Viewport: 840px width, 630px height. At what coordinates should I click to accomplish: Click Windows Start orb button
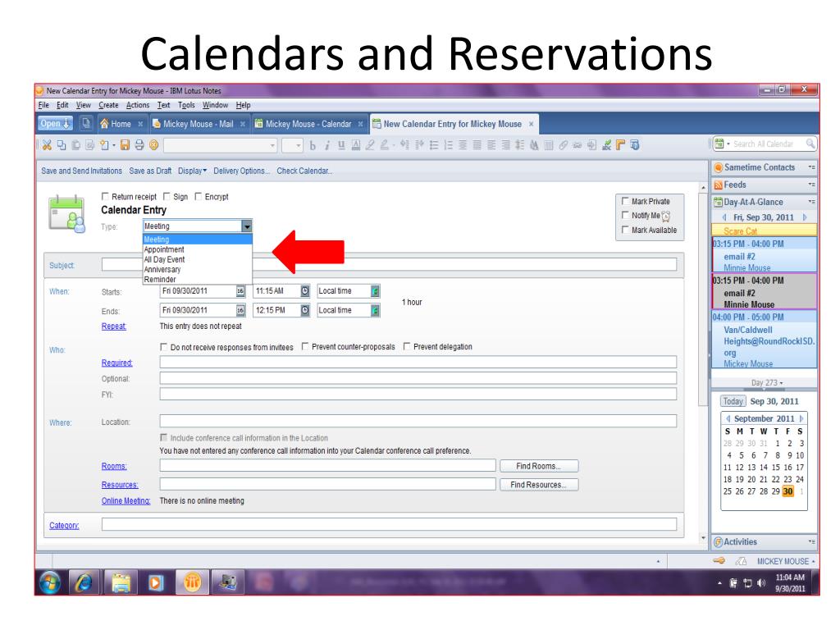[49, 582]
